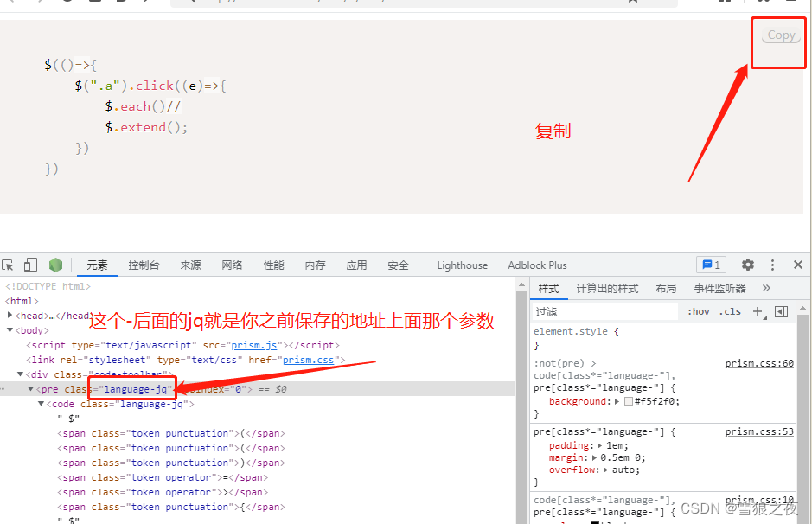Select the DOCTYPE html line
The width and height of the screenshot is (812, 524).
[x=48, y=286]
